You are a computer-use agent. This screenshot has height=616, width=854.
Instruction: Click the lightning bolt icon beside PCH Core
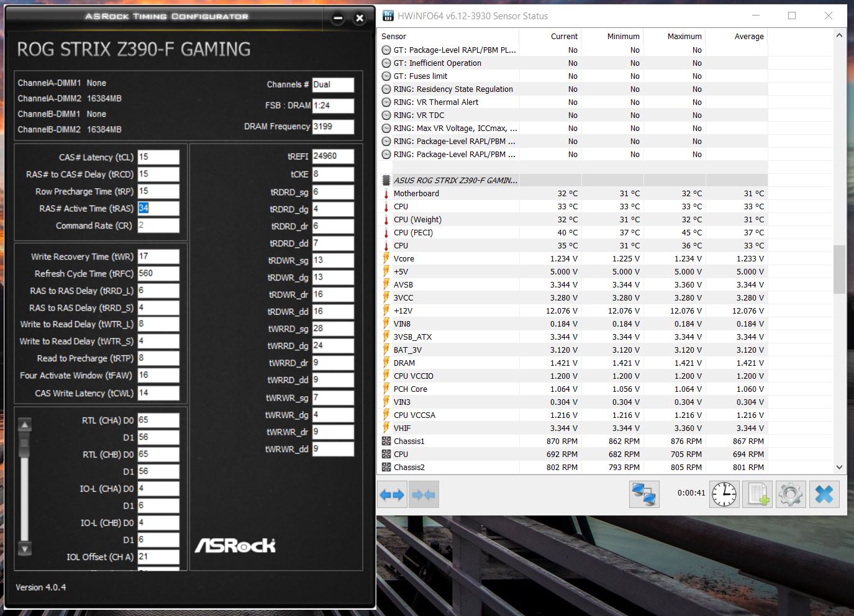(x=386, y=389)
